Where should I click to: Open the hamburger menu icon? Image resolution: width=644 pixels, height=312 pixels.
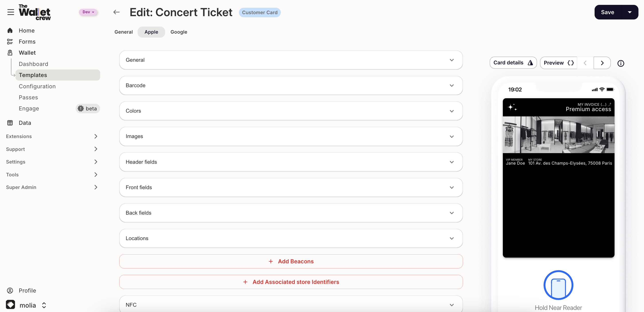[10, 12]
